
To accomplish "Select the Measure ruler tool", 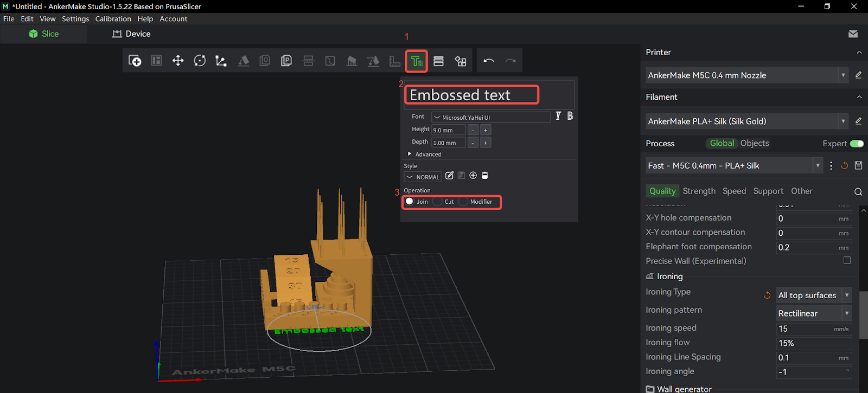I will click(395, 61).
